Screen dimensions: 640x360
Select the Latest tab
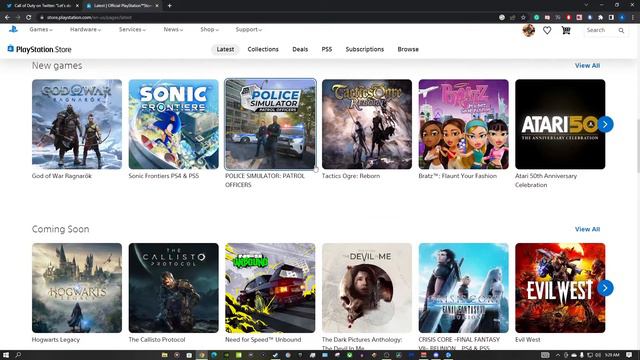point(225,49)
